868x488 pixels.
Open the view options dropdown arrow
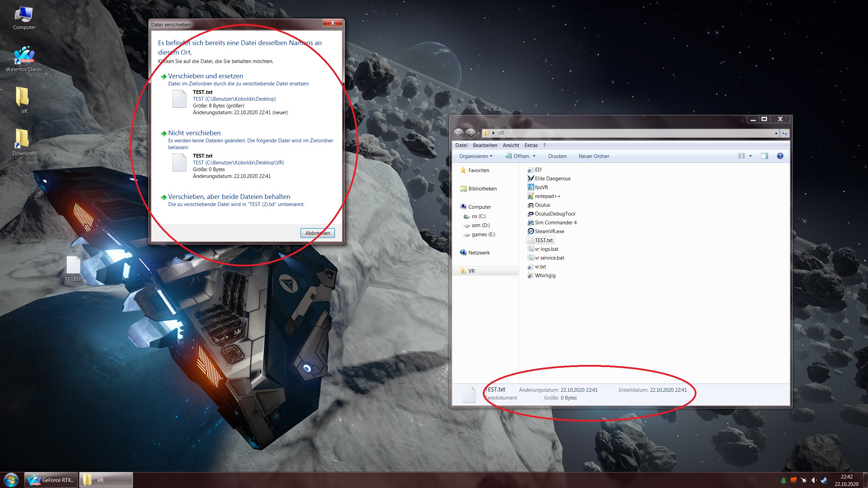(x=750, y=156)
